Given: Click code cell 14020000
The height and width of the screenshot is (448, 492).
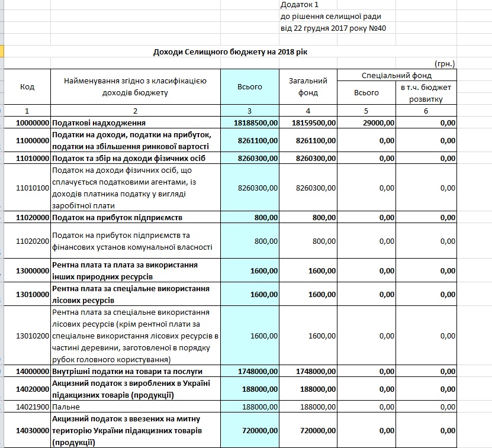Looking at the screenshot, I should [27, 389].
